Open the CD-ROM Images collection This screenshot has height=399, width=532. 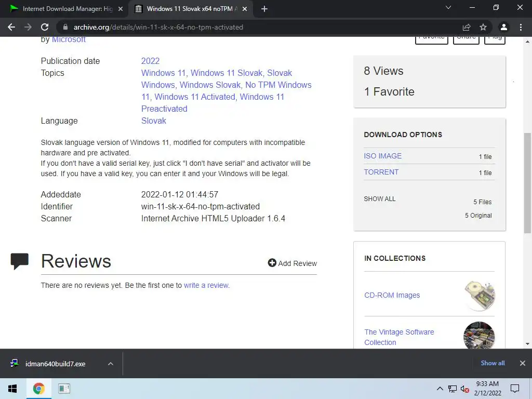[x=392, y=295]
